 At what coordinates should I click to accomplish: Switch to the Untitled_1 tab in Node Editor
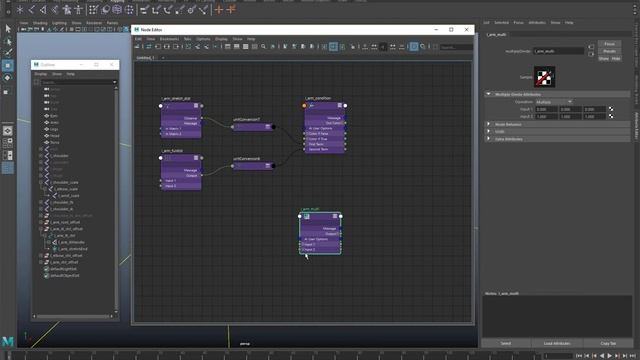point(145,58)
